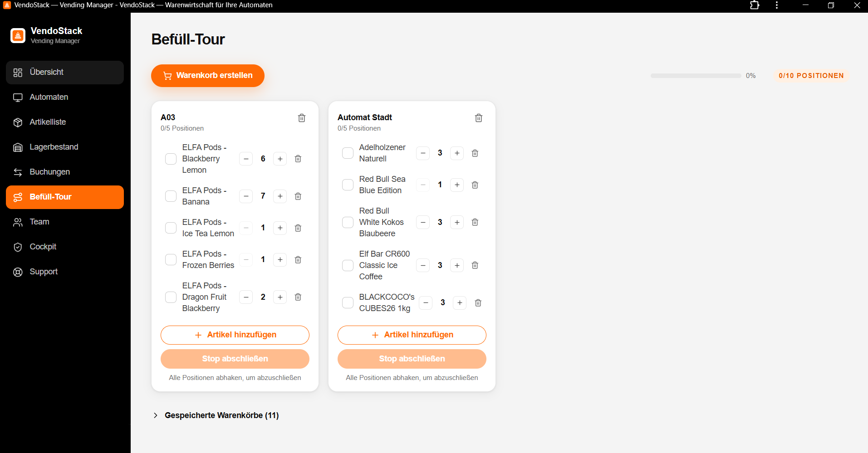
Task: Tick the Red Bull Sea Blue Edition checkbox
Action: pos(348,185)
